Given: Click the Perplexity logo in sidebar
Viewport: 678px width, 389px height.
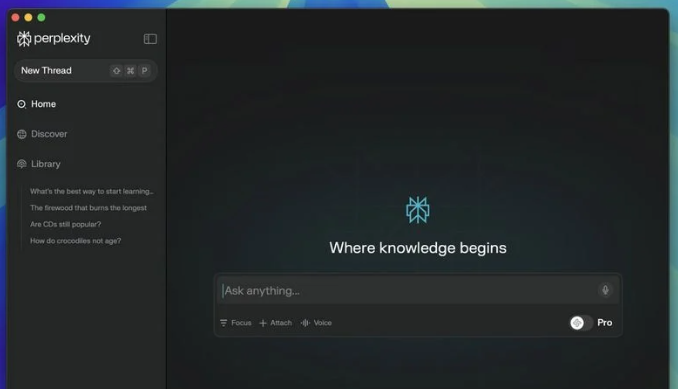Looking at the screenshot, I should pyautogui.click(x=53, y=38).
